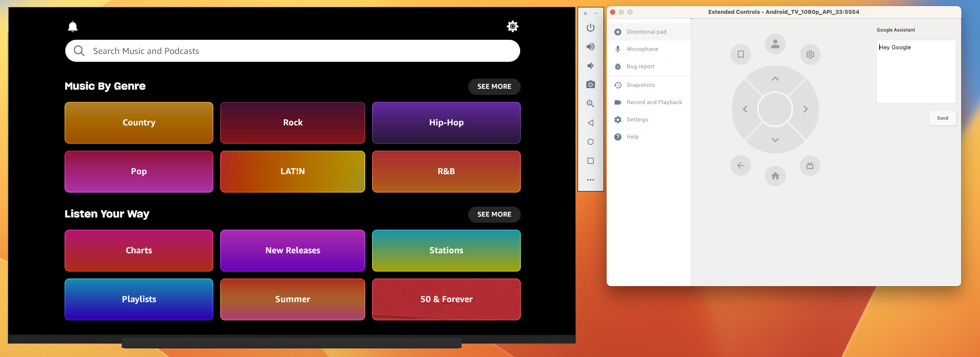The image size is (980, 357).
Task: Click SEE MORE for Listen Your Way
Action: 494,214
